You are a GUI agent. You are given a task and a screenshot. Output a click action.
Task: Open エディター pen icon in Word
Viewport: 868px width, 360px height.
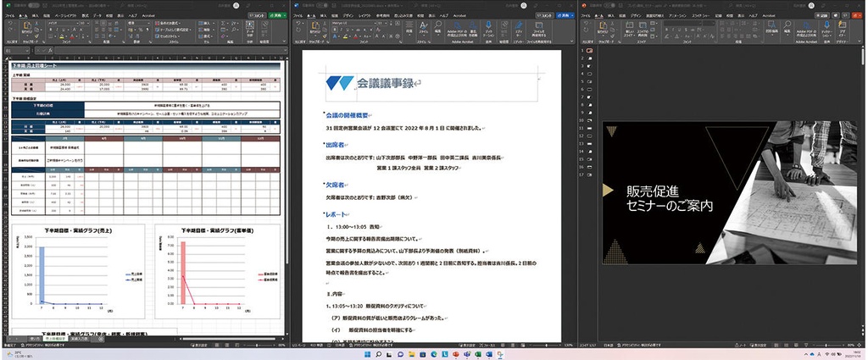click(519, 25)
